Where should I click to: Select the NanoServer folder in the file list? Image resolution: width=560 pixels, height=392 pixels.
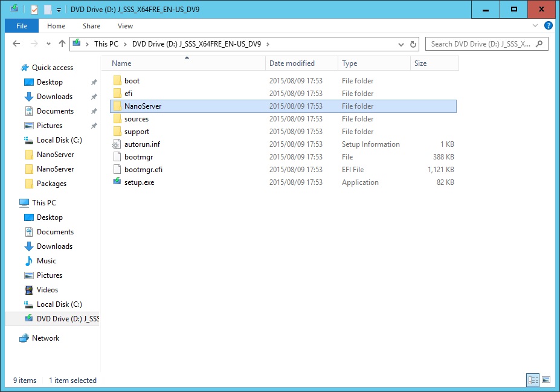(x=283, y=106)
